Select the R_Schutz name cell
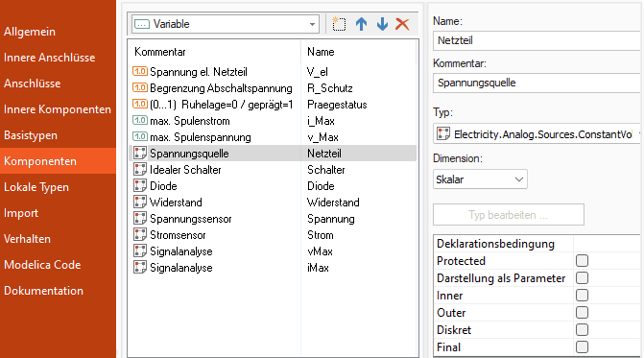The height and width of the screenshot is (358, 644). [330, 88]
